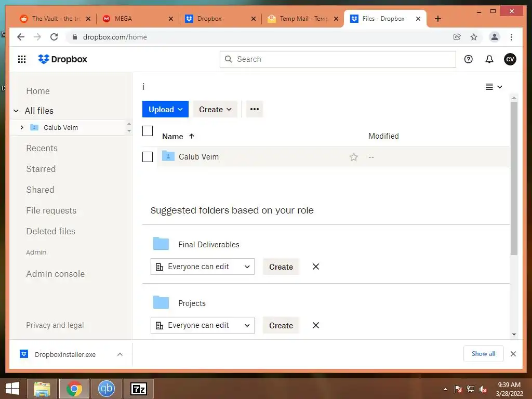Image resolution: width=532 pixels, height=399 pixels.
Task: Create the Projects folder
Action: click(x=281, y=326)
